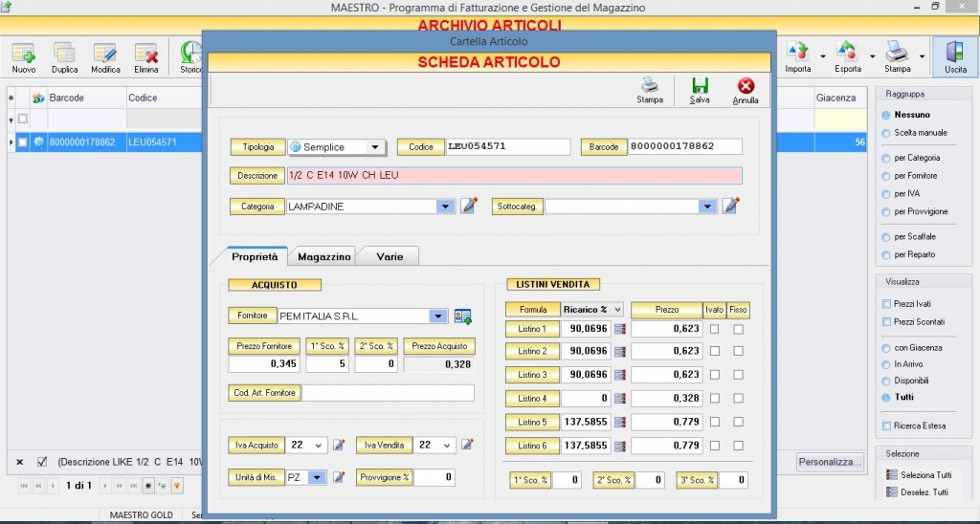Open calculator icon for Listino 5 markup
Viewport: 980px width, 524px height.
(x=620, y=423)
